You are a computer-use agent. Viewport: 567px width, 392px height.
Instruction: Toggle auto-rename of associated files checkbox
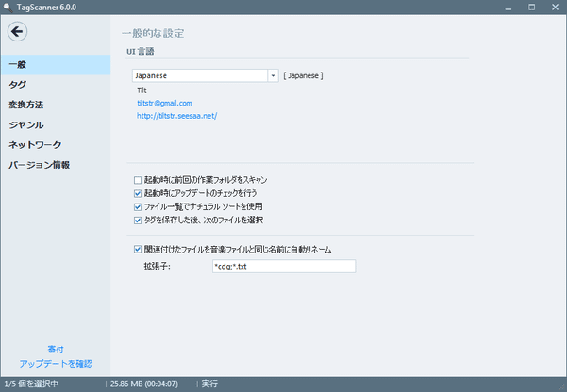(138, 250)
